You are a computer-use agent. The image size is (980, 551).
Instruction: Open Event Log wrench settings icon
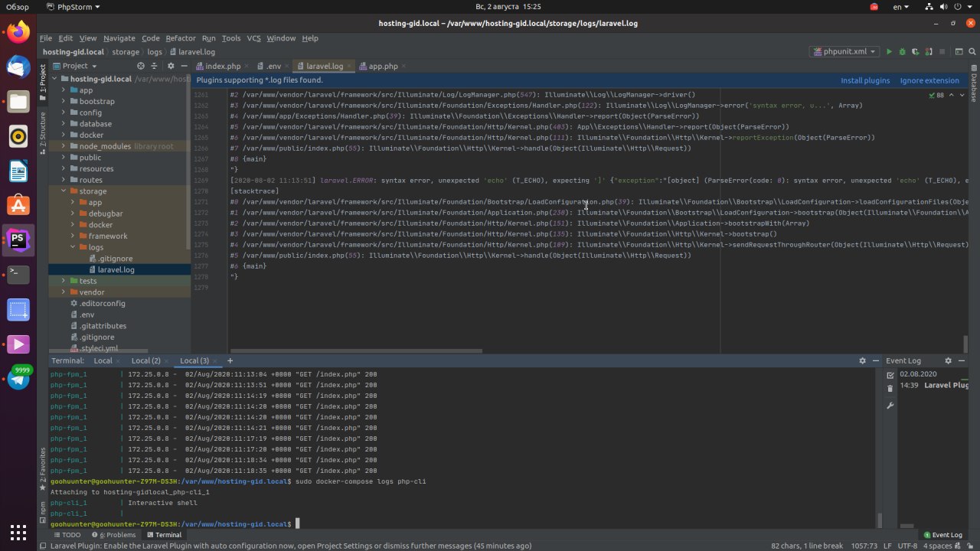click(890, 405)
